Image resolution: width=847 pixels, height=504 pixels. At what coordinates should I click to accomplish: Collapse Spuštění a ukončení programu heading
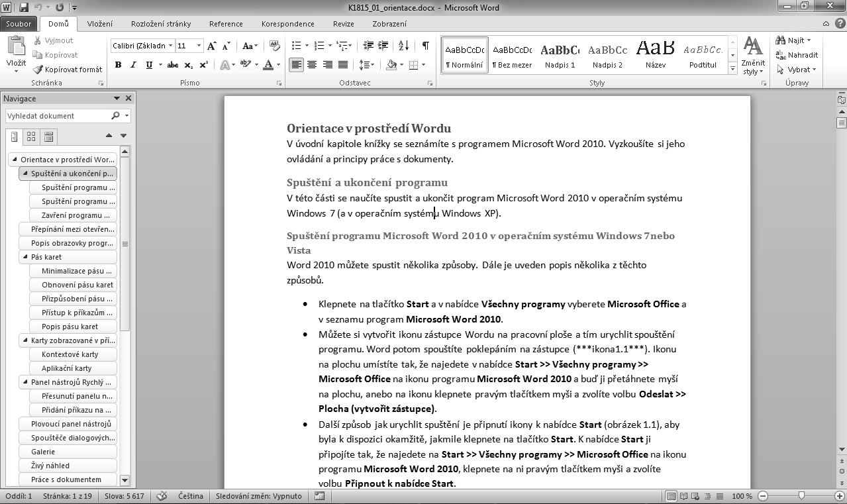coord(25,174)
